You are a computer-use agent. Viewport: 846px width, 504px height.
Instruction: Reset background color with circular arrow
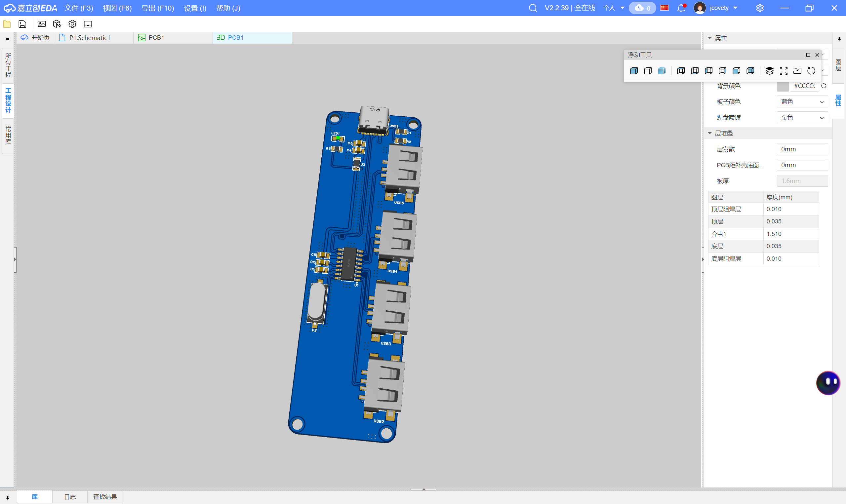point(824,86)
